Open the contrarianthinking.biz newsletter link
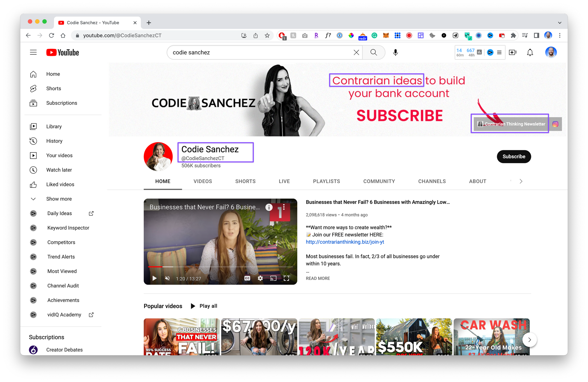Screen dimensions: 588x382 (x=345, y=242)
